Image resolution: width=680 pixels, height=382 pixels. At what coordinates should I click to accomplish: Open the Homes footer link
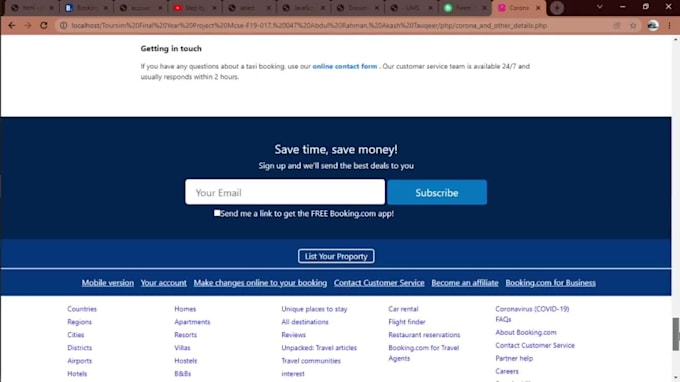pos(185,309)
